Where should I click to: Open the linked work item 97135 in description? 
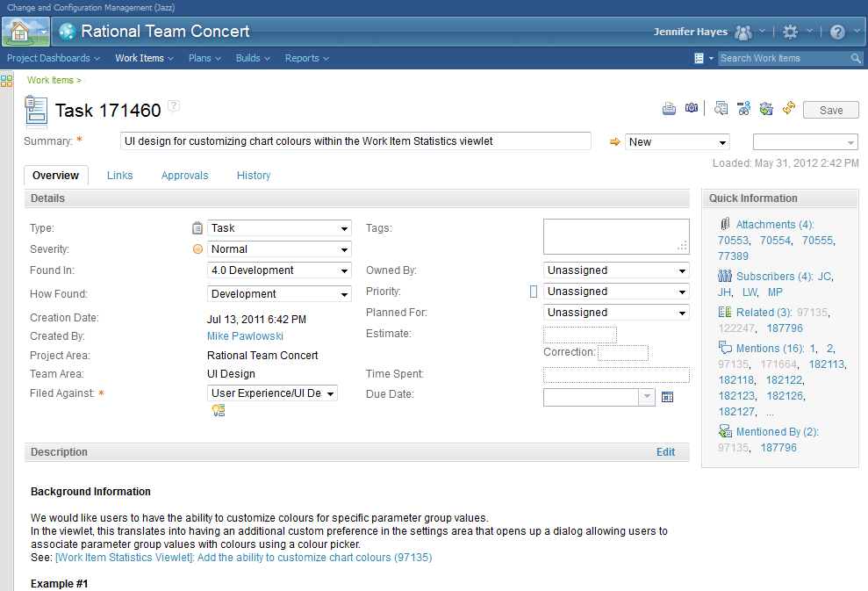(x=244, y=558)
